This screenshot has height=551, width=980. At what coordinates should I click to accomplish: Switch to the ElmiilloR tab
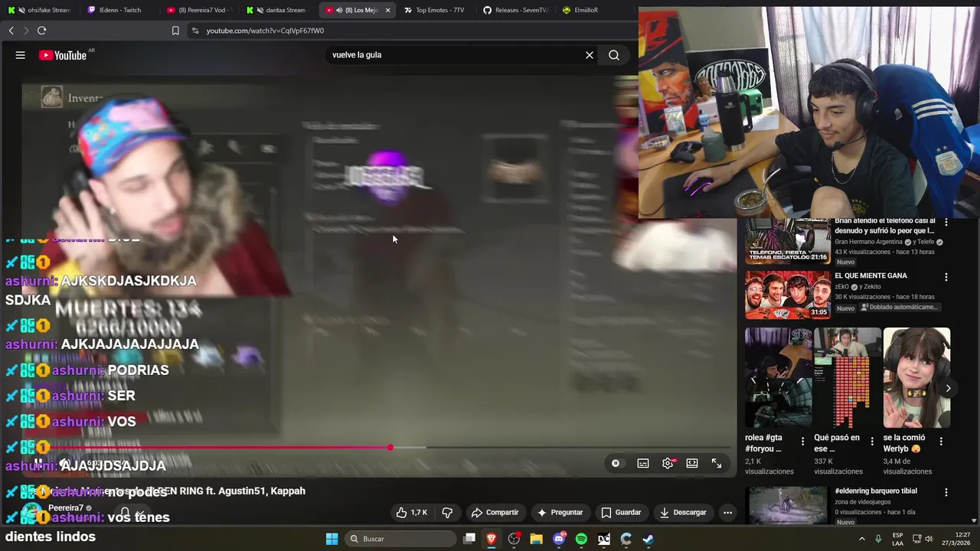[596, 10]
